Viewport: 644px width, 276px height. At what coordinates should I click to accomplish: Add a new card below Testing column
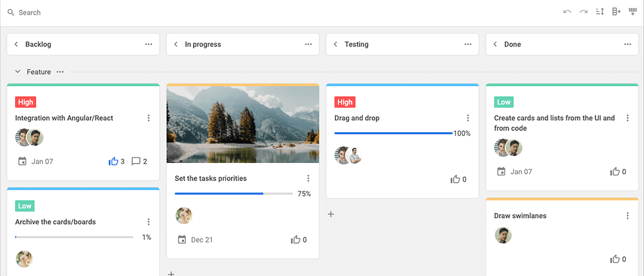tap(331, 214)
